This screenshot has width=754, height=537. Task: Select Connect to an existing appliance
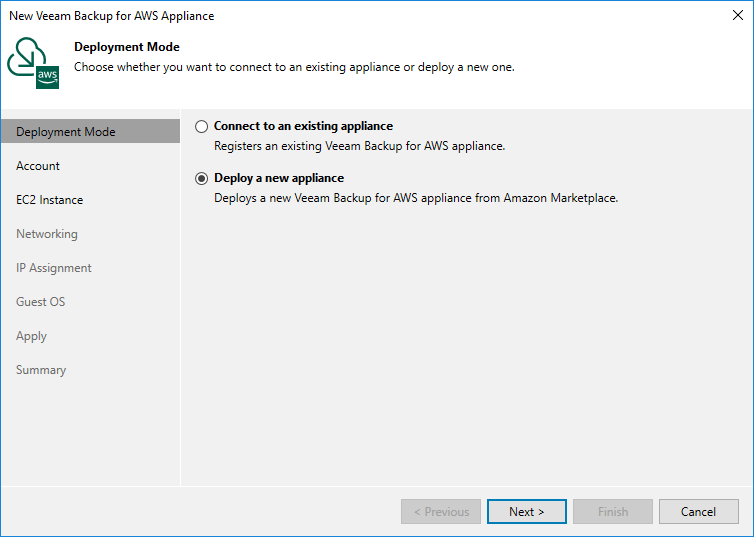202,127
